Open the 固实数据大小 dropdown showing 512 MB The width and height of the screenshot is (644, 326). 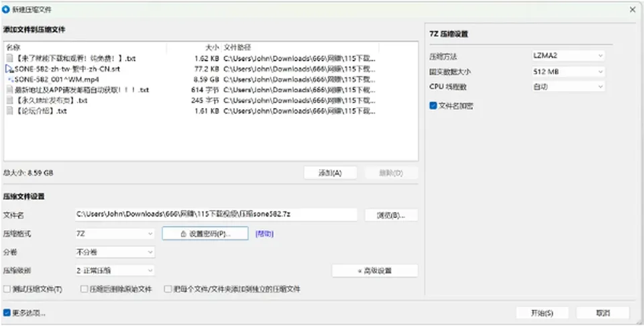coord(568,72)
